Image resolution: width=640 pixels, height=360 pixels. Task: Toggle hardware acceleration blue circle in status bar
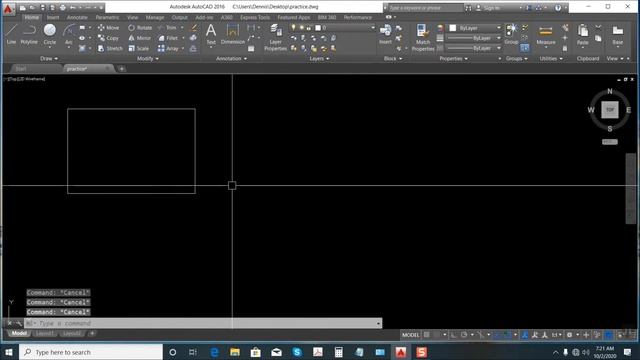click(608, 335)
